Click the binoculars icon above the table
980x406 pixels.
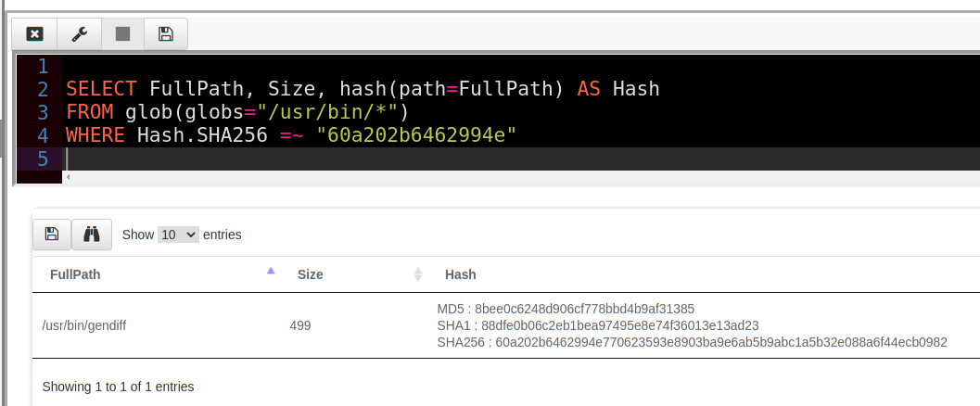[92, 235]
